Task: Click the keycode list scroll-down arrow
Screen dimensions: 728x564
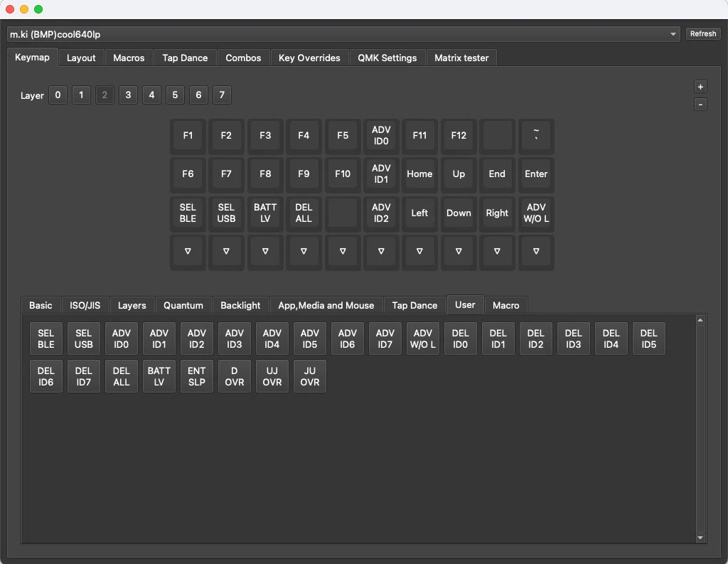Action: [x=700, y=538]
